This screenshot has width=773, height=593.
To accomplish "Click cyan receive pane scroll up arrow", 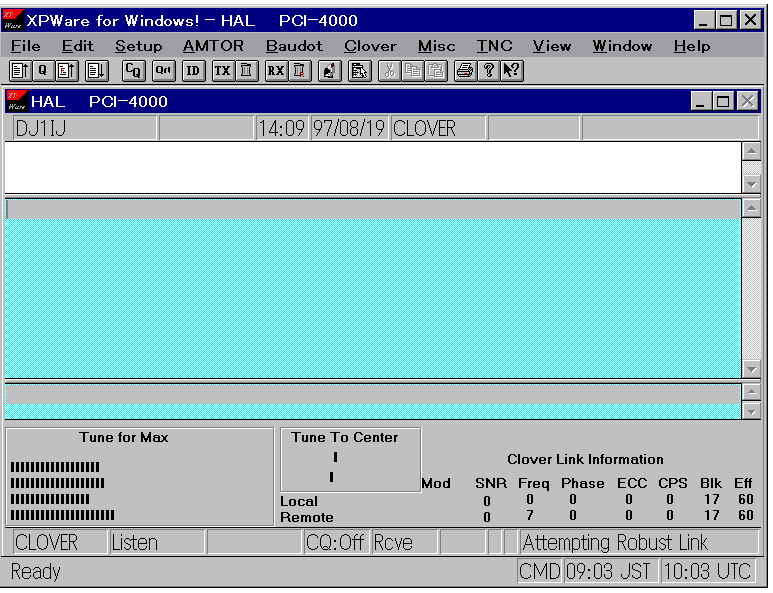I will pos(751,209).
